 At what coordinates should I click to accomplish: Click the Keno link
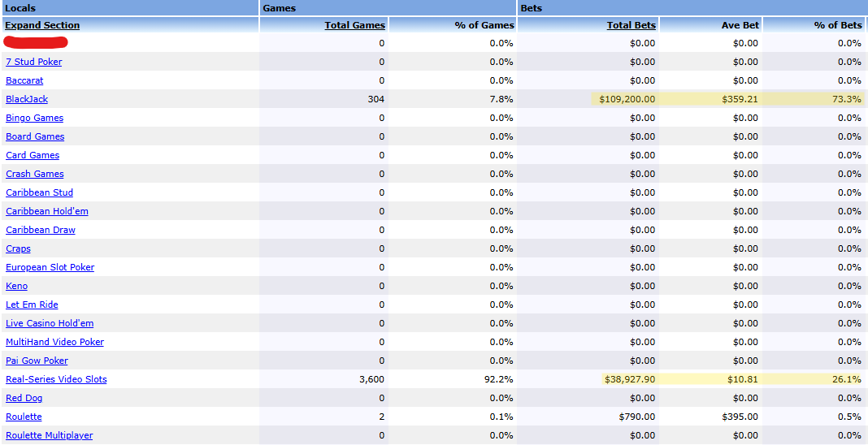point(16,286)
